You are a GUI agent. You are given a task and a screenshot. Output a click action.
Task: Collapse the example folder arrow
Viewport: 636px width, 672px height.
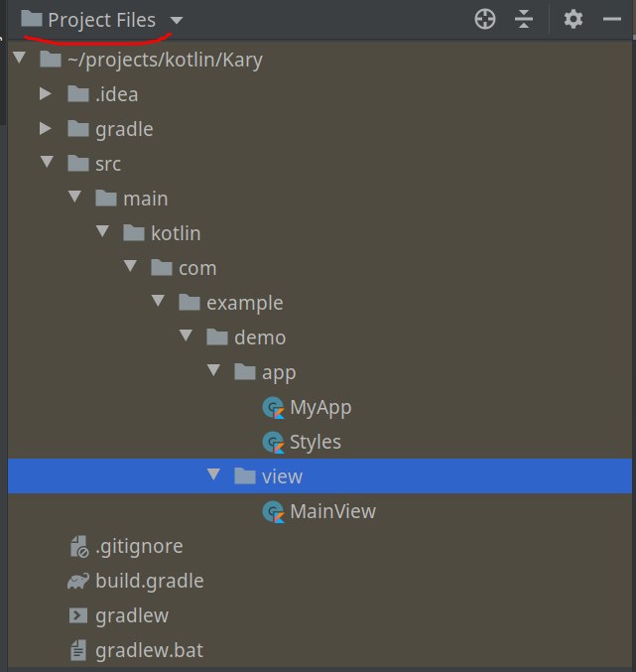158,301
